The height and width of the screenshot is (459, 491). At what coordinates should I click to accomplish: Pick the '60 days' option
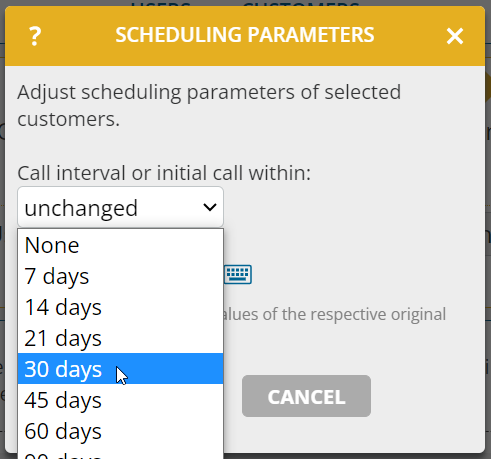[x=120, y=431]
